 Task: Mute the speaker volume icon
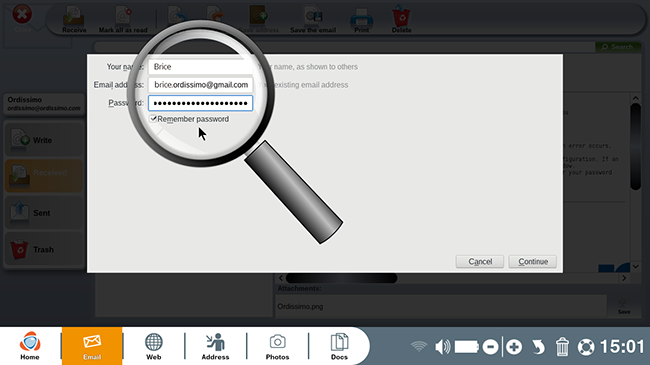coord(442,346)
